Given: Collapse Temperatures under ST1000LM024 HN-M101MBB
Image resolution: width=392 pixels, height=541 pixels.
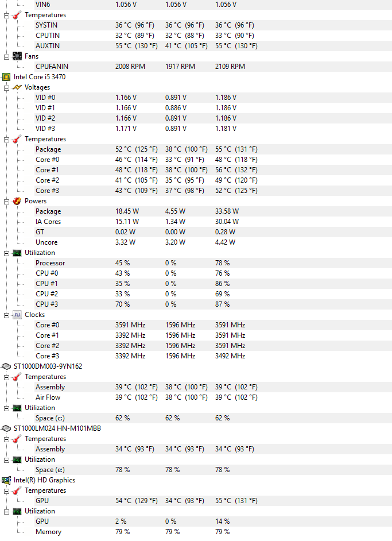Looking at the screenshot, I should point(7,439).
